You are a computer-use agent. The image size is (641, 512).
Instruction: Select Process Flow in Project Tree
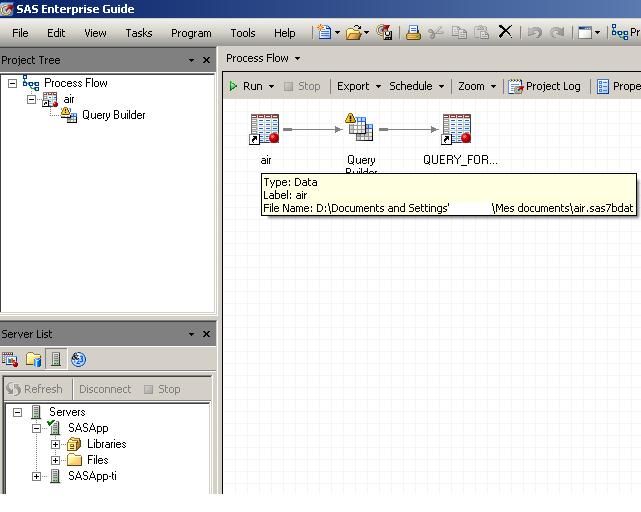pyautogui.click(x=76, y=83)
